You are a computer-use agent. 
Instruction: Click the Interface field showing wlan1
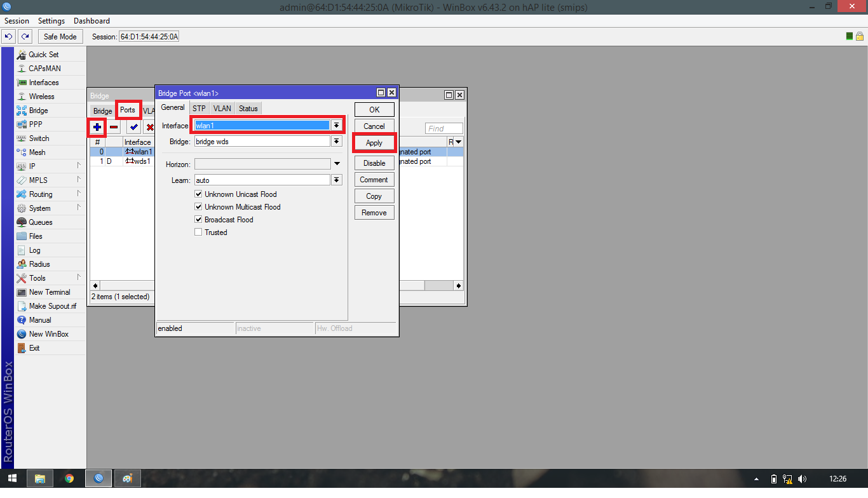(x=262, y=126)
